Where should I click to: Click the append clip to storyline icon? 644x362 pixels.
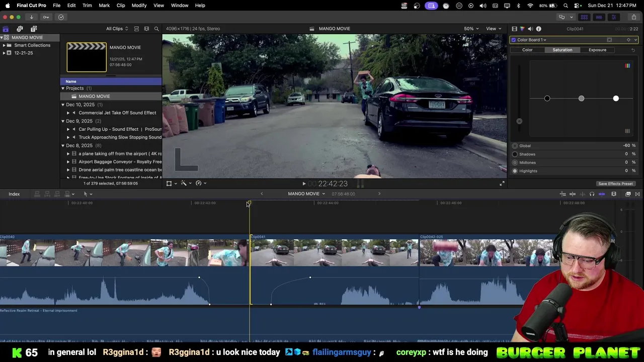pos(58,194)
